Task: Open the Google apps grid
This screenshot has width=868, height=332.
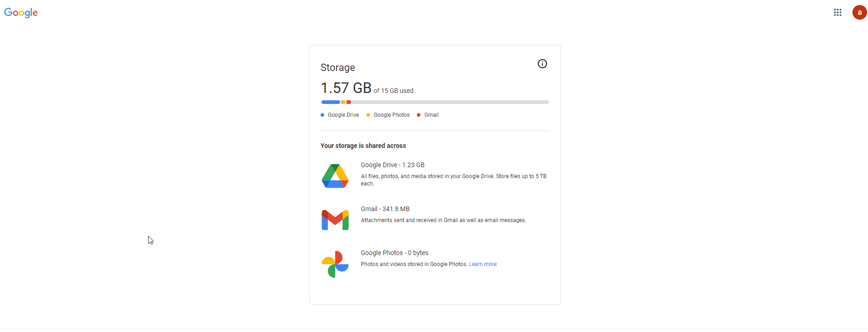Action: pos(837,12)
